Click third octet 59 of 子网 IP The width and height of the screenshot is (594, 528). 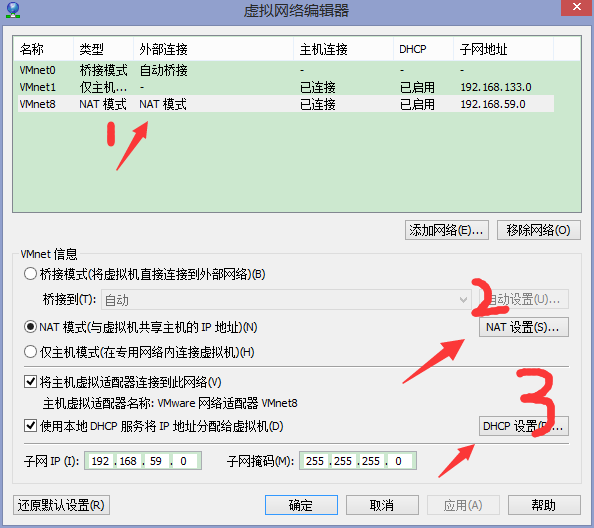click(x=156, y=461)
